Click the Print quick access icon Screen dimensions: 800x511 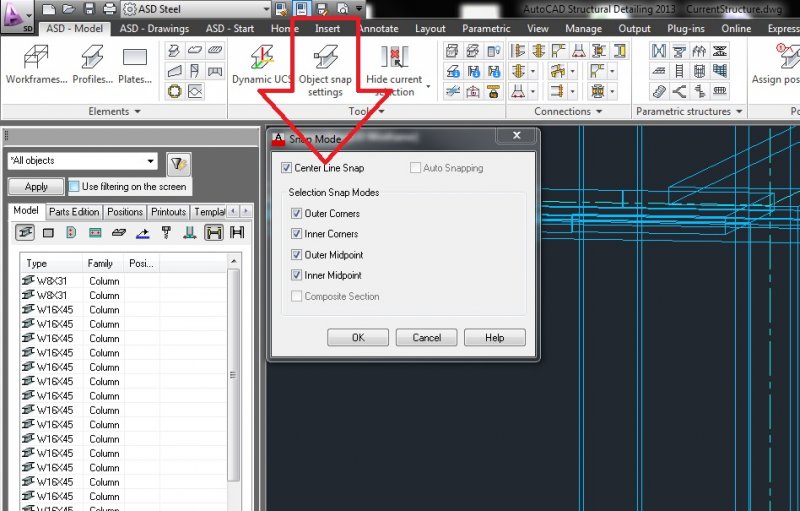[x=109, y=9]
